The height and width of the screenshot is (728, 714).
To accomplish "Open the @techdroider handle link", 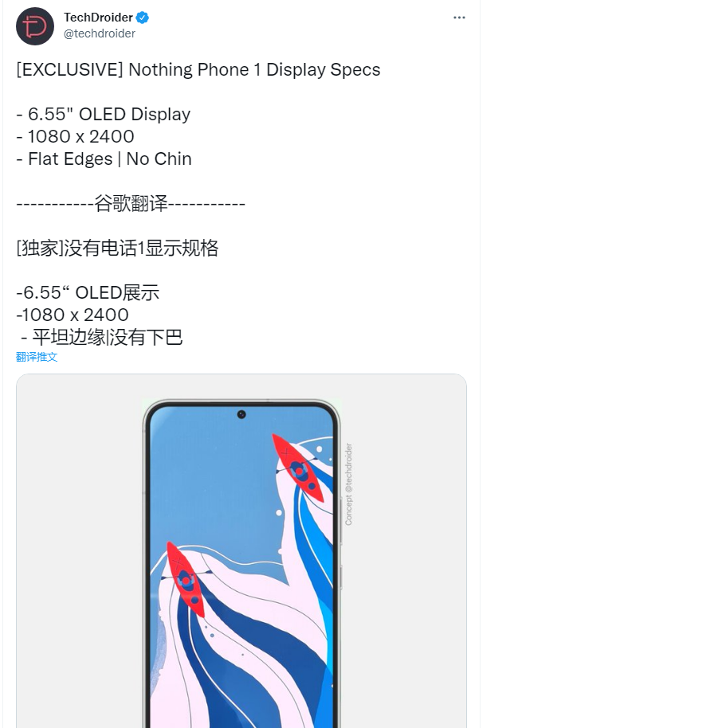I will [x=100, y=33].
